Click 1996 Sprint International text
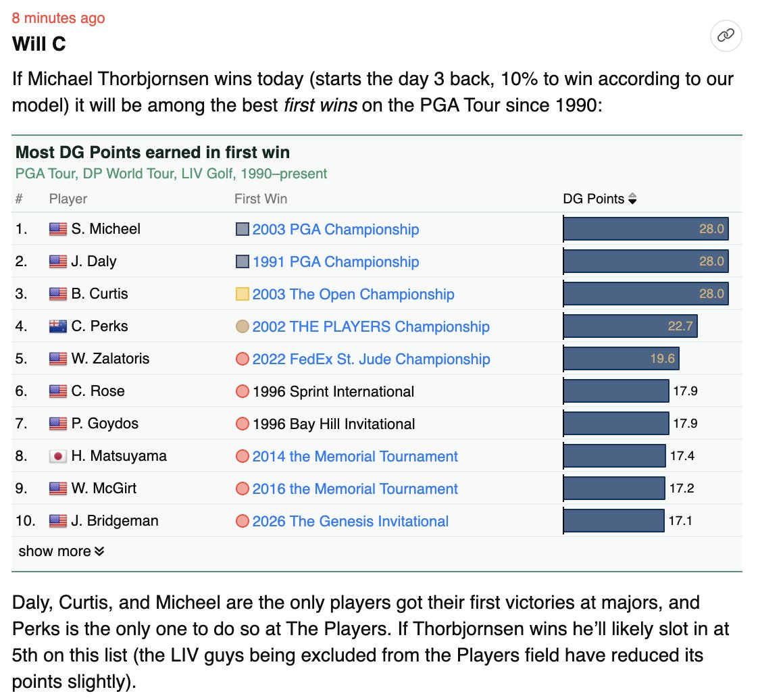Viewport: 758px width, 700px height. click(333, 391)
